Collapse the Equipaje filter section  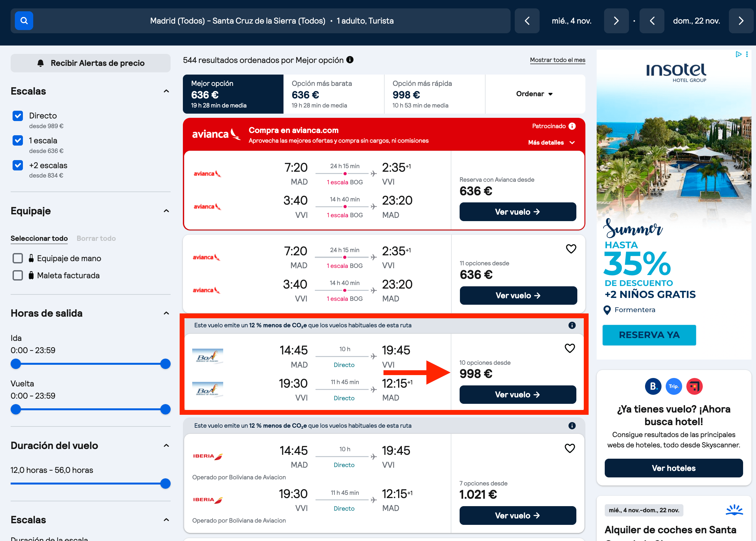point(166,211)
